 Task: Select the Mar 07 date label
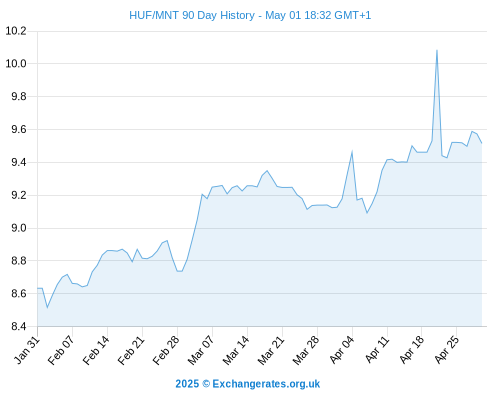201,350
